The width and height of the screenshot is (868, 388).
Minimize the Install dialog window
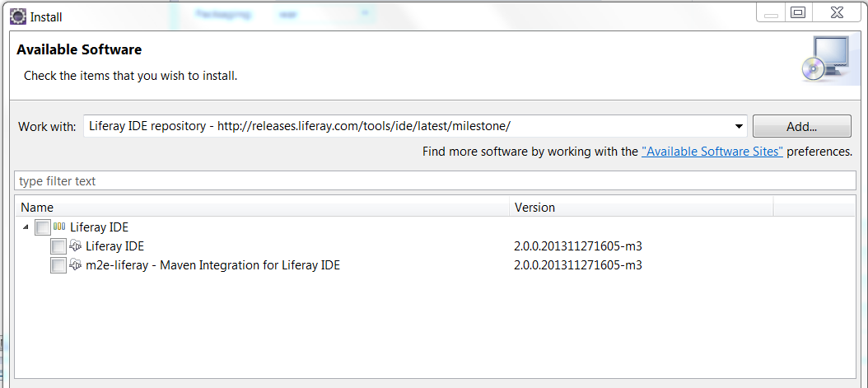[771, 12]
